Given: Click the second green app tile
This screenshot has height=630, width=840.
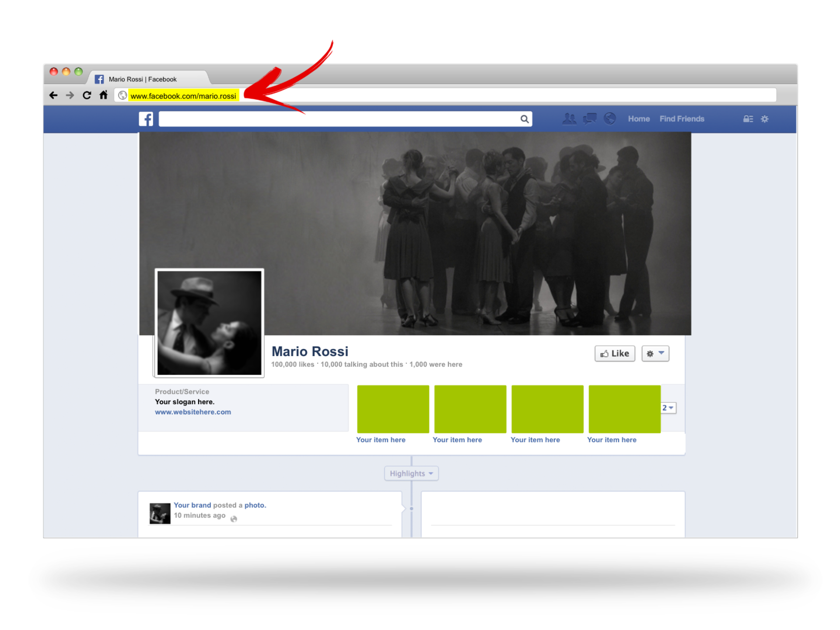Looking at the screenshot, I should pyautogui.click(x=470, y=409).
